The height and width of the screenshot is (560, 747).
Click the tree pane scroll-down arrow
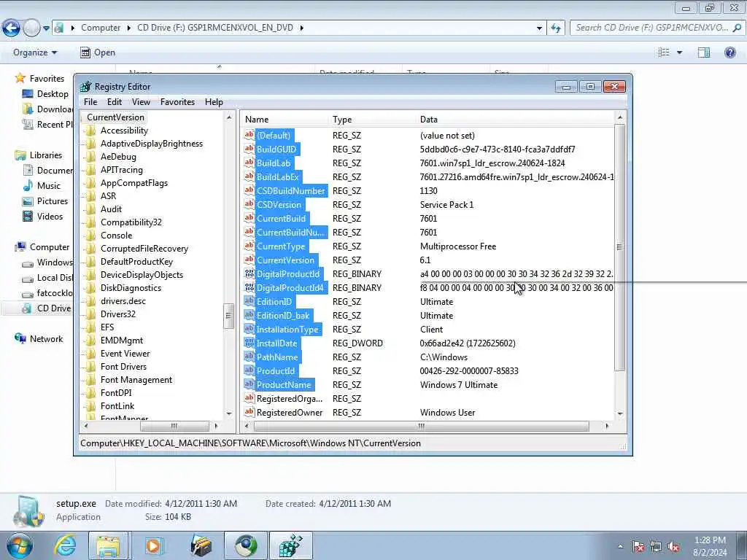(228, 413)
